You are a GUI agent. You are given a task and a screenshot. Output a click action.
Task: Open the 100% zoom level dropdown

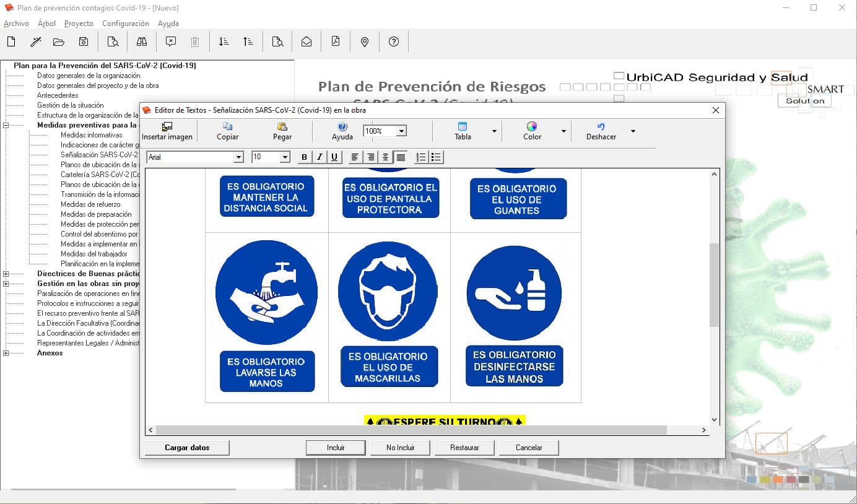coord(401,131)
